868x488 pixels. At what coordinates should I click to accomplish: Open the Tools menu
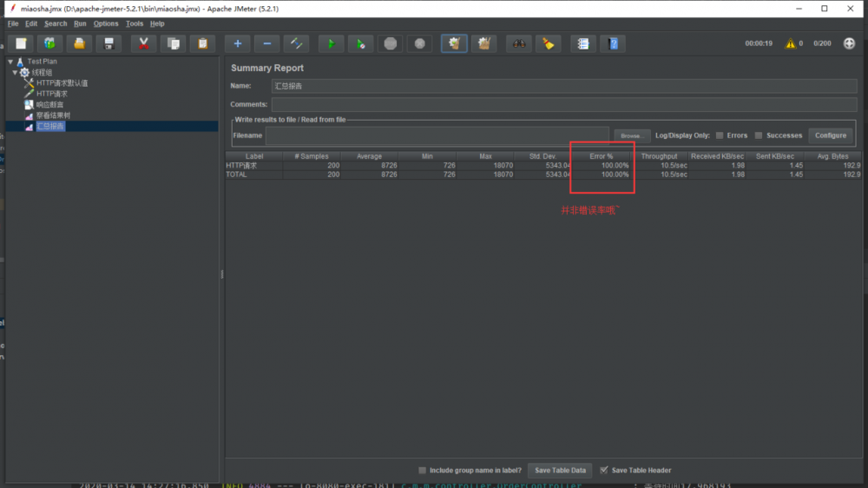pos(134,23)
